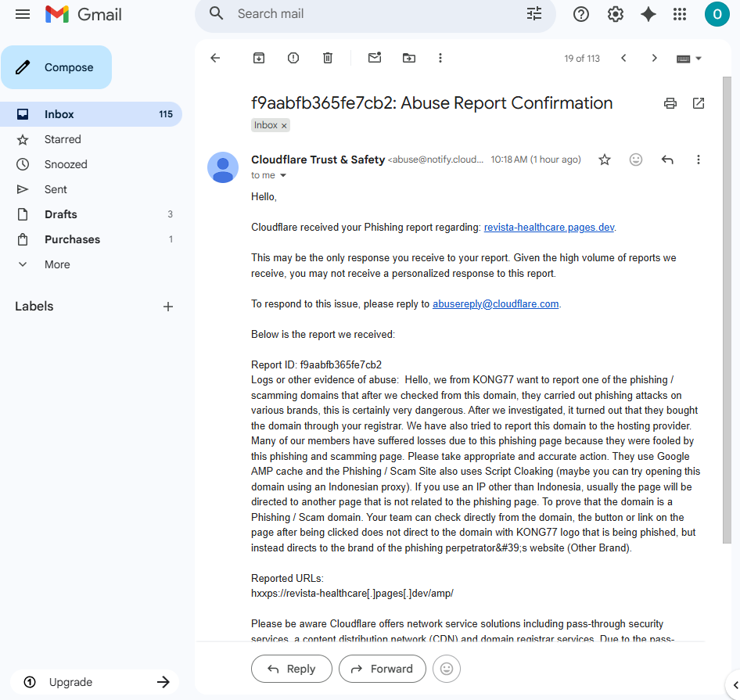The image size is (740, 700).
Task: Create new label plus icon
Action: click(168, 307)
